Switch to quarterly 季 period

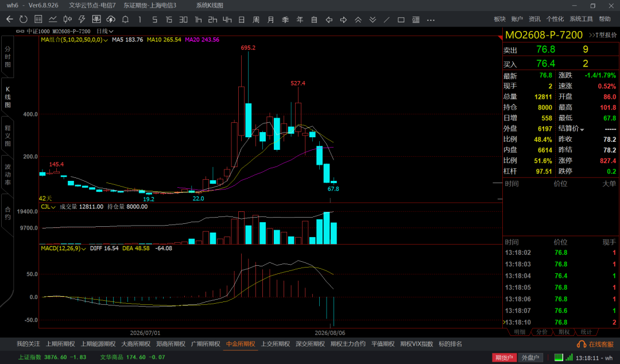pos(285,20)
